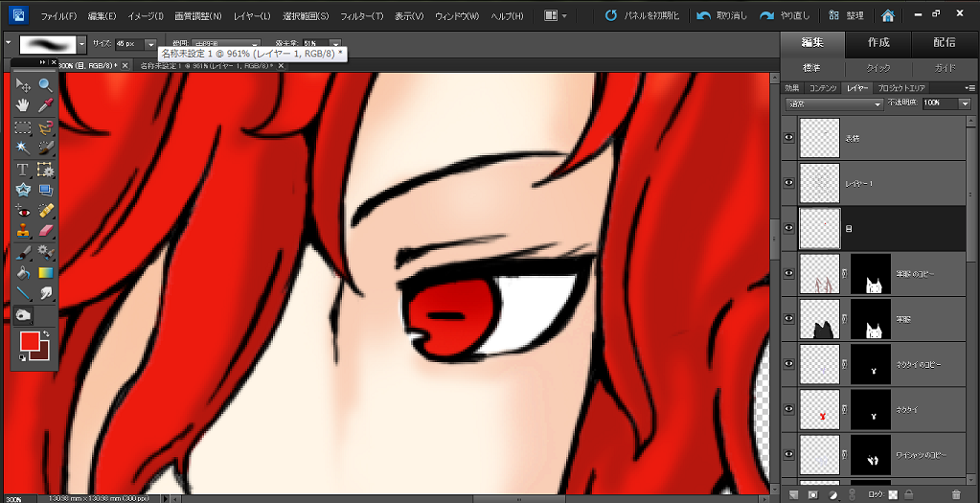Viewport: 980px width, 503px height.
Task: Select the Recompose/Crop tool with gear
Action: 45,170
